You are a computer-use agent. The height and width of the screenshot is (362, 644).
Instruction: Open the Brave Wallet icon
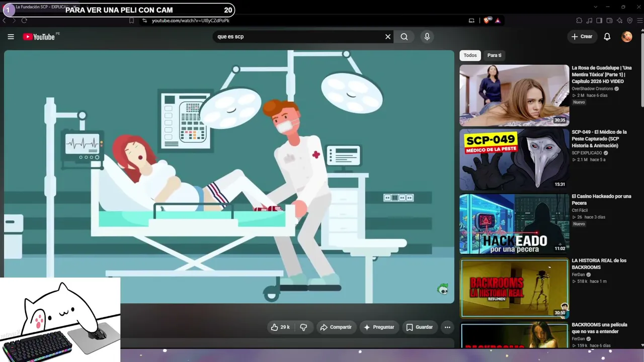[x=609, y=21]
